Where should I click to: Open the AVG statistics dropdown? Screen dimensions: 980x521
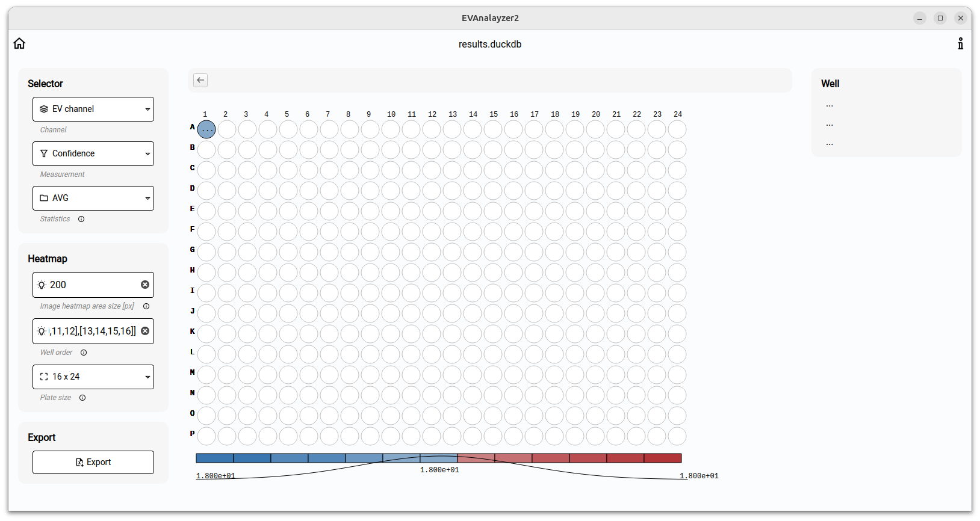click(x=93, y=198)
